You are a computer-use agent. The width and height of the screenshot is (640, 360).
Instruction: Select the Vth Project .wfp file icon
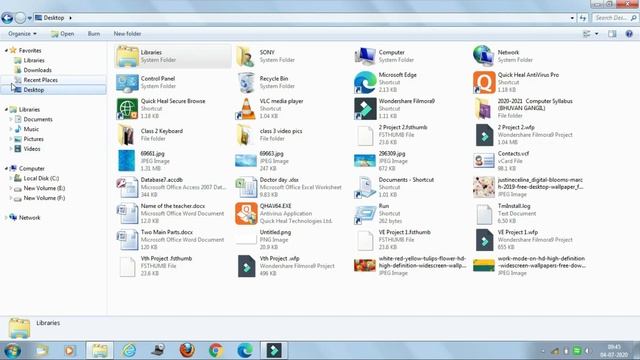pyautogui.click(x=246, y=266)
